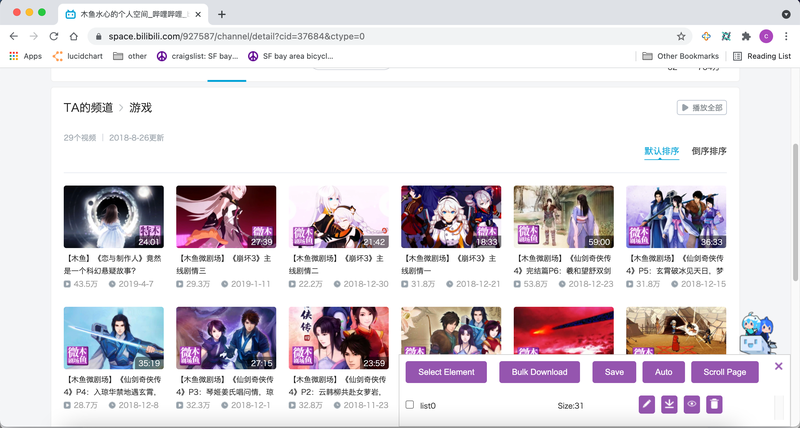Click the browser back arrow
This screenshot has width=800, height=428.
click(x=14, y=36)
